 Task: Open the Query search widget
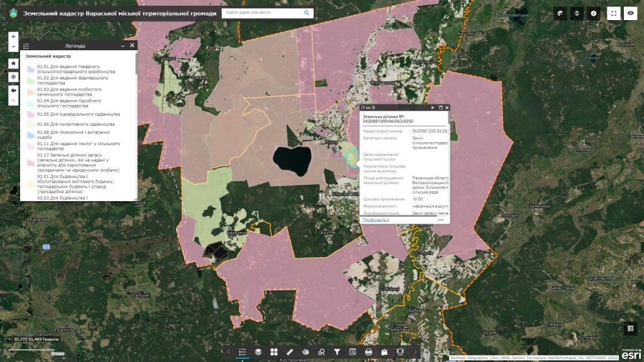321,352
